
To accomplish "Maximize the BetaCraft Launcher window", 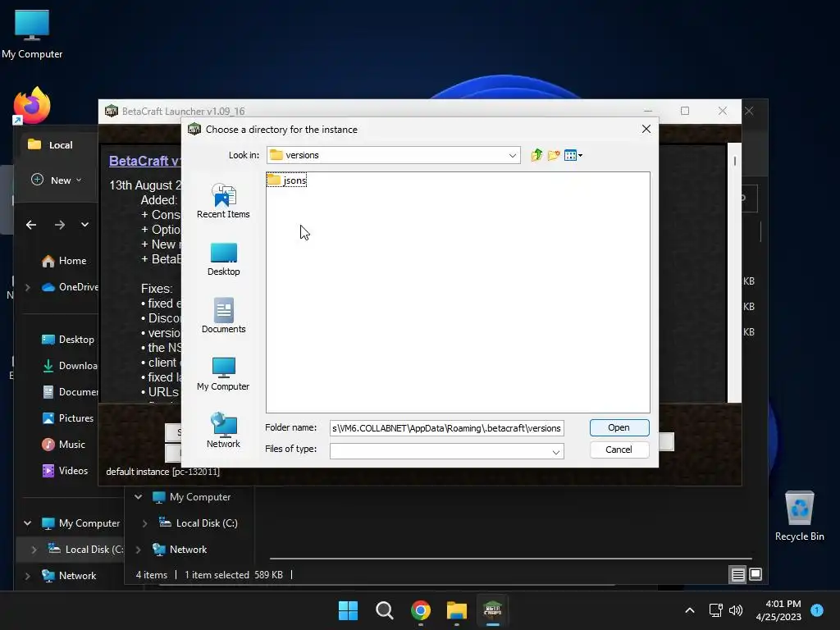I will (685, 111).
